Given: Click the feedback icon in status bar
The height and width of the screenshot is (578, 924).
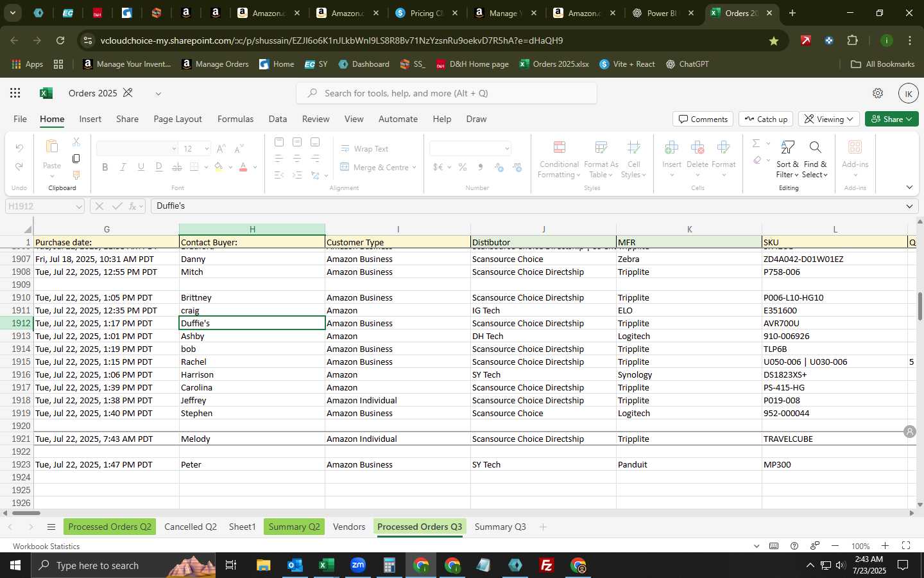Looking at the screenshot, I should click(815, 546).
